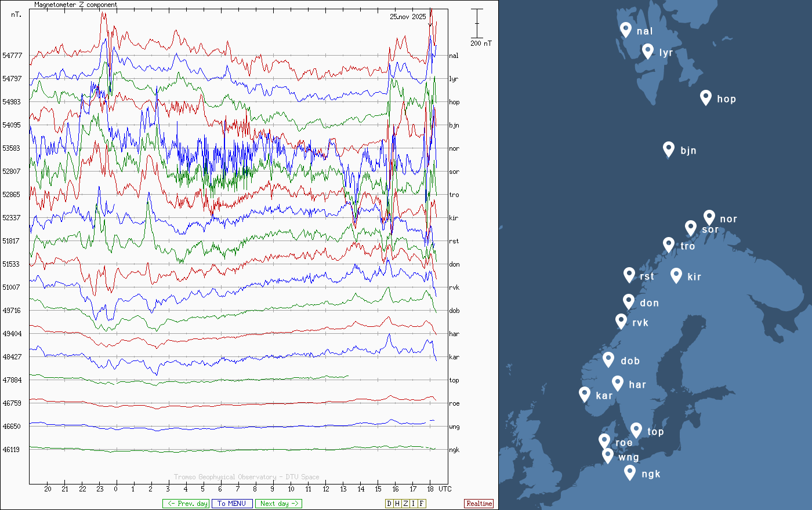The image size is (812, 510).
Task: Advance to the next day plot
Action: 278,504
